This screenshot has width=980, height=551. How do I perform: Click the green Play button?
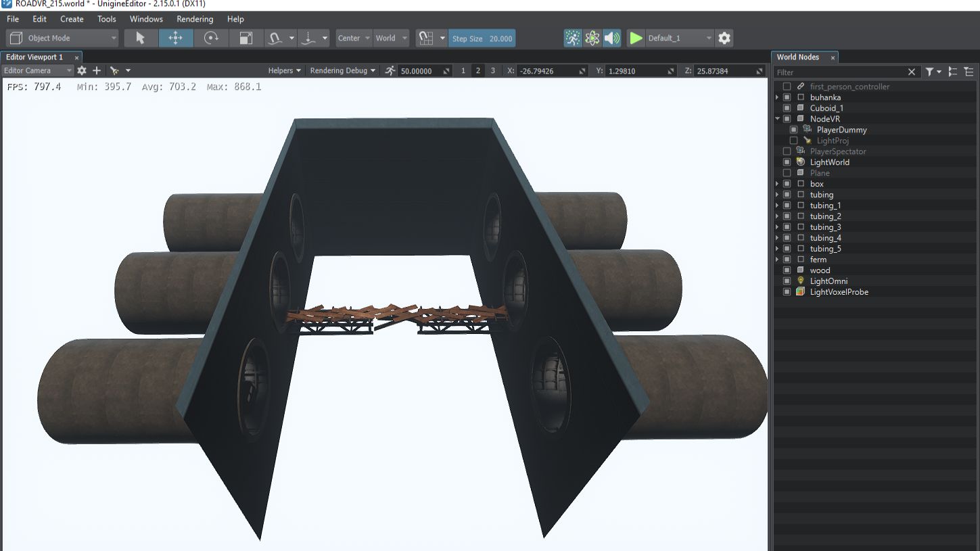click(636, 38)
